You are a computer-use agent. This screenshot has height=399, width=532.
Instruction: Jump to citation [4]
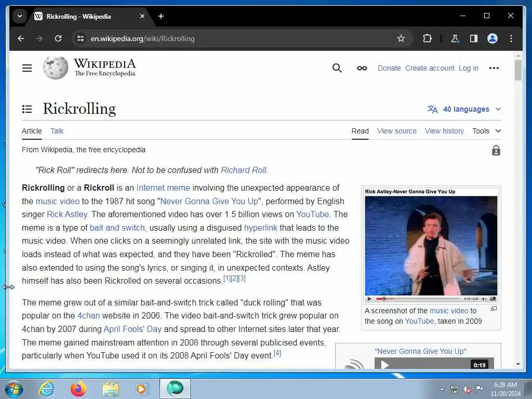277,353
